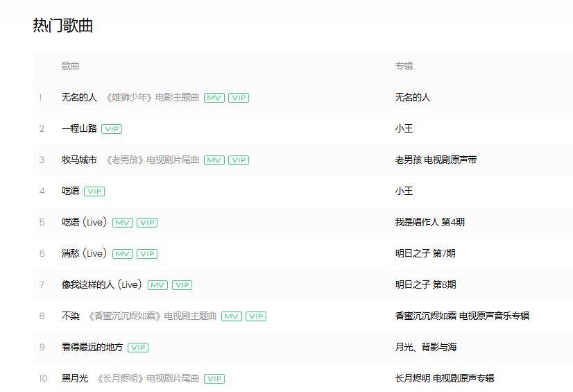Play song 黑月光
Viewport: 573px width, 392px height.
[75, 378]
